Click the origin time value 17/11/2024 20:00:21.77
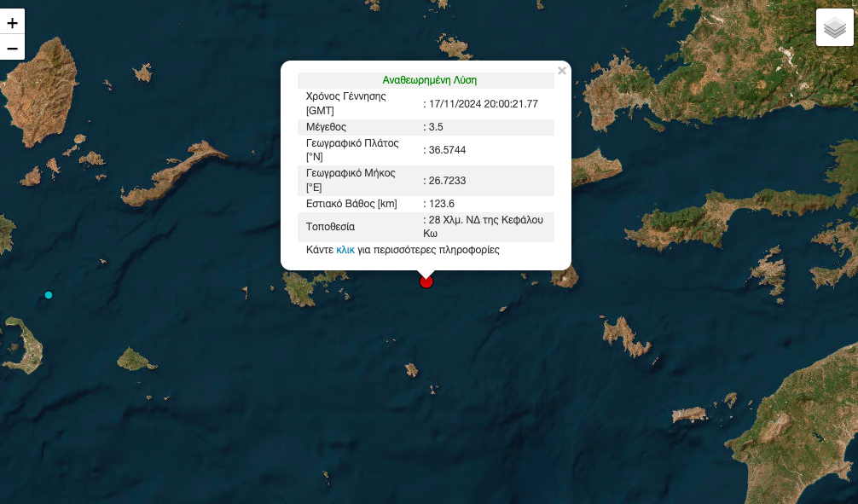The image size is (858, 504). point(484,104)
